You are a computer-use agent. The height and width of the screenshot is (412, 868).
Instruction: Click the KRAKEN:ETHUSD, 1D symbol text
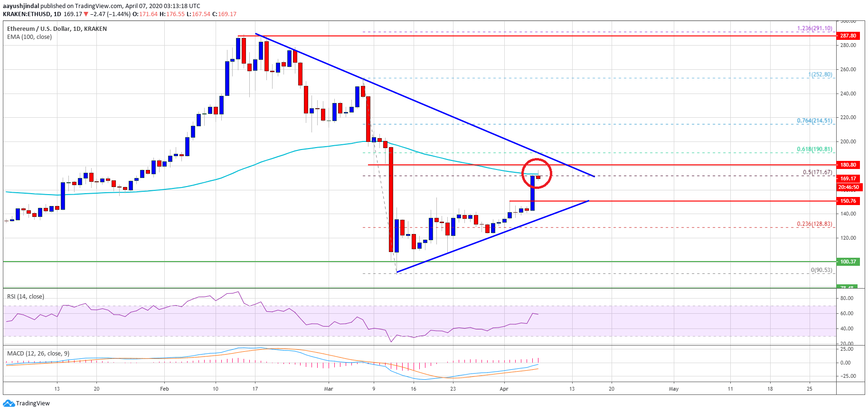tap(32, 14)
